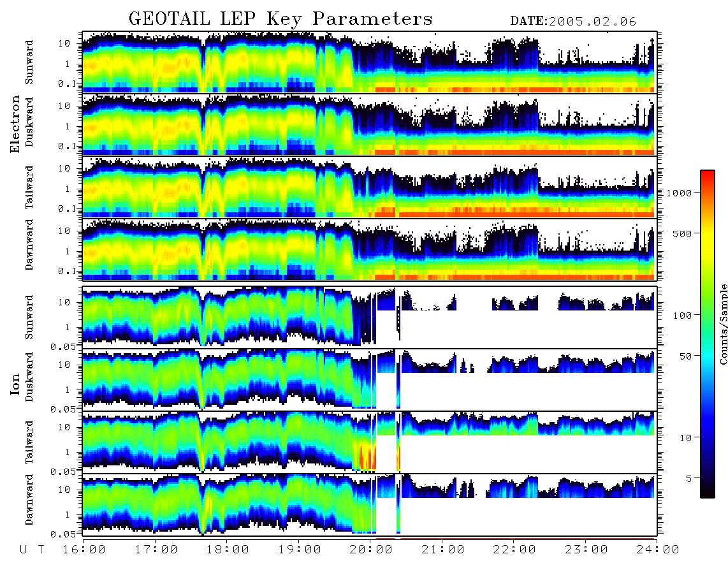Click the Ion Duskward spectrogram panel
This screenshot has height=561, width=728.
point(370,380)
